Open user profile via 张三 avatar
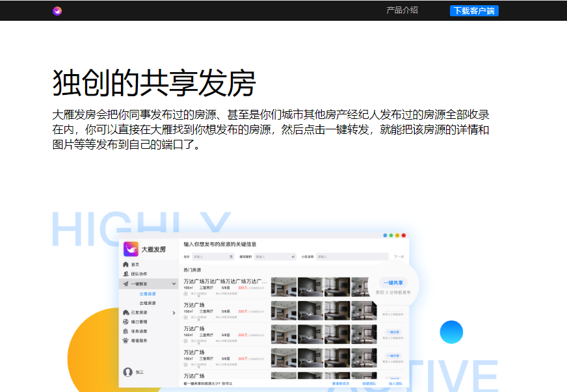The image size is (567, 392). pyautogui.click(x=128, y=372)
